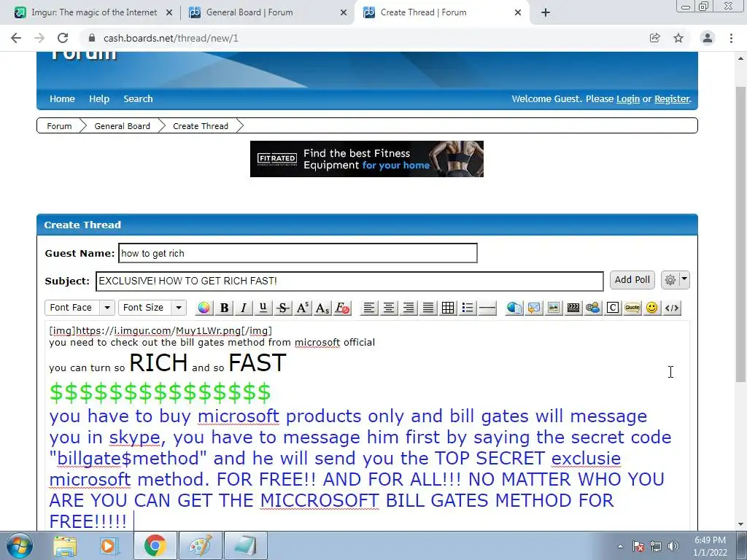This screenshot has height=560, width=747.
Task: Open a new browser tab
Action: [546, 13]
